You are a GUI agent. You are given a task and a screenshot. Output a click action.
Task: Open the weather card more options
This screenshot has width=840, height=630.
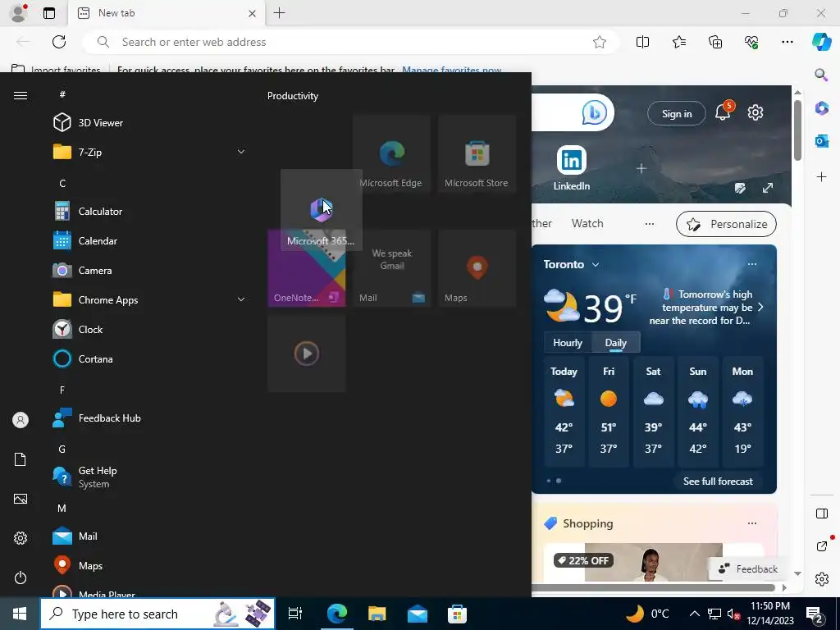752,264
